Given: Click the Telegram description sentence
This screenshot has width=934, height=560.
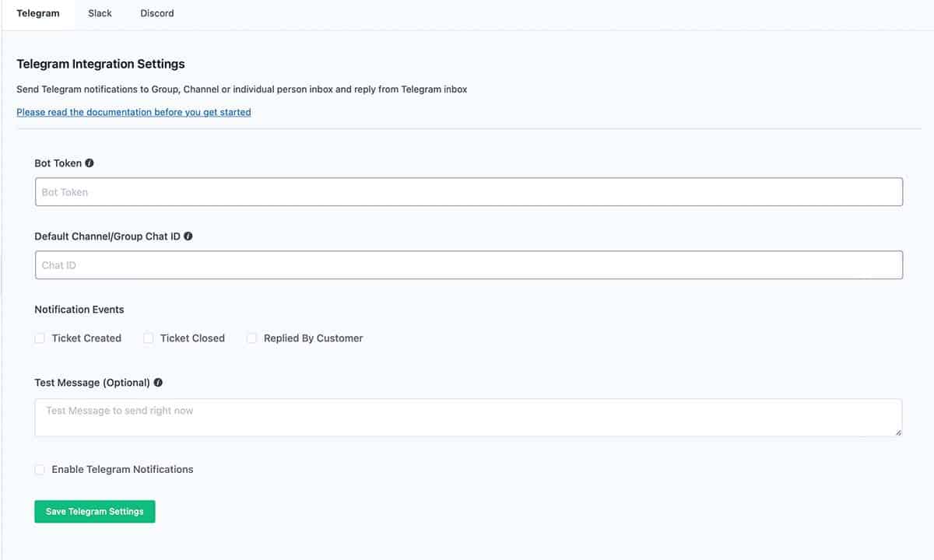Looking at the screenshot, I should (x=242, y=89).
